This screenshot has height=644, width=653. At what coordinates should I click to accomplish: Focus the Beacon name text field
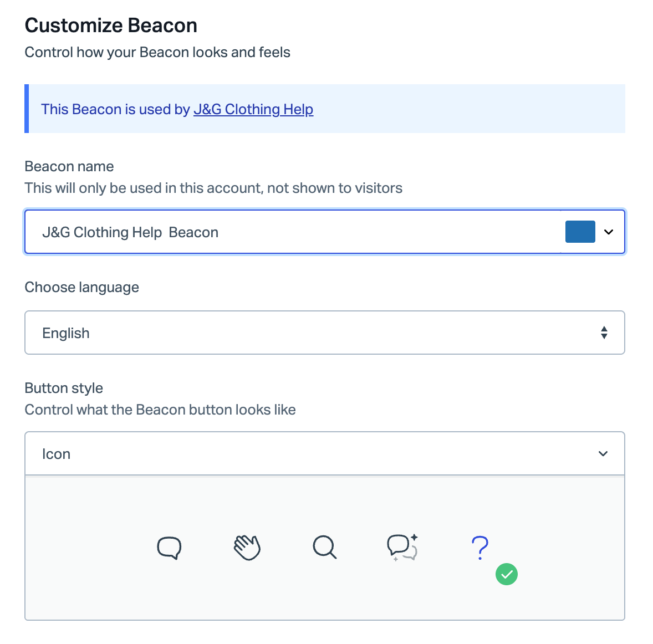[292, 232]
